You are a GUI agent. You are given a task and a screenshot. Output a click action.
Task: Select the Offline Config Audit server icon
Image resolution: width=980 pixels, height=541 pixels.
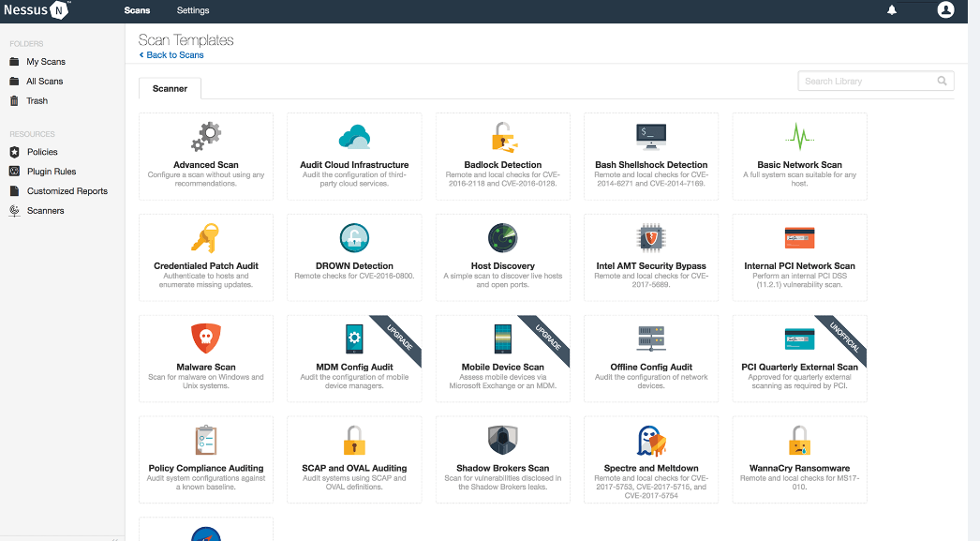click(x=651, y=338)
